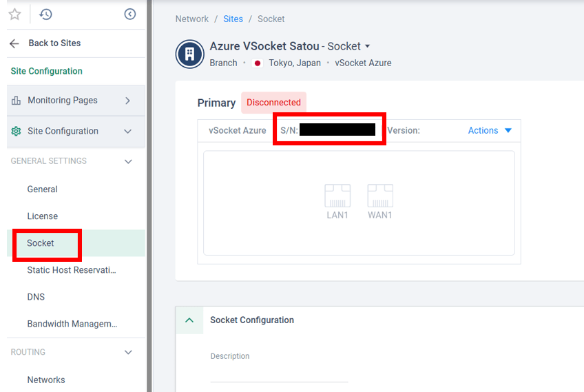Click the WAN1 port icon
Image resolution: width=584 pixels, height=392 pixels.
379,196
